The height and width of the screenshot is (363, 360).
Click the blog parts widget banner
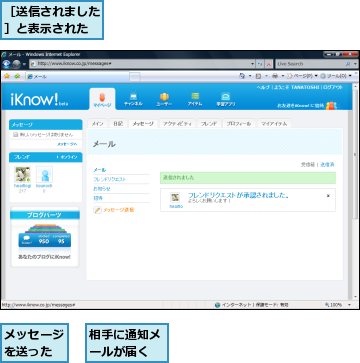(x=45, y=236)
